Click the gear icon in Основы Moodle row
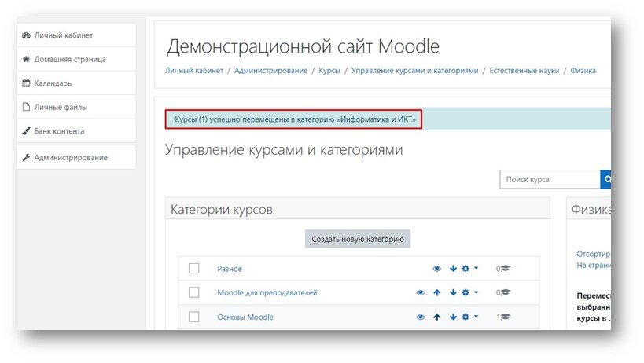Viewport: 644px width, 363px height. pyautogui.click(x=466, y=317)
